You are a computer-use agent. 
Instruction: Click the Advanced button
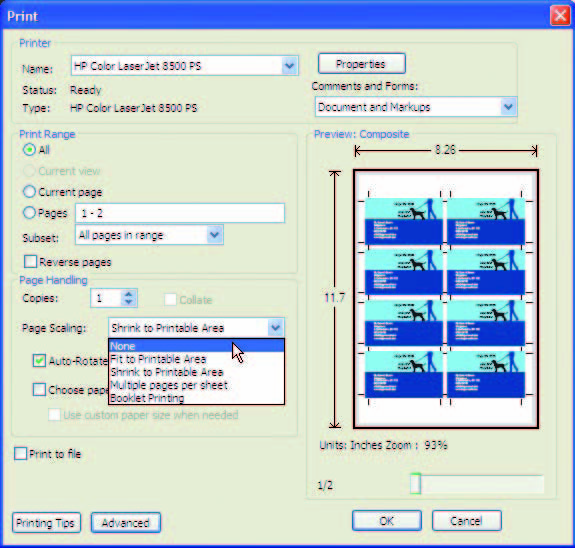point(126,523)
